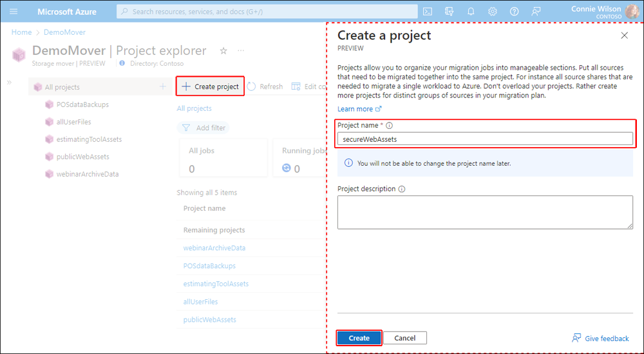The width and height of the screenshot is (644, 354).
Task: Close the Create a project pane
Action: (624, 35)
